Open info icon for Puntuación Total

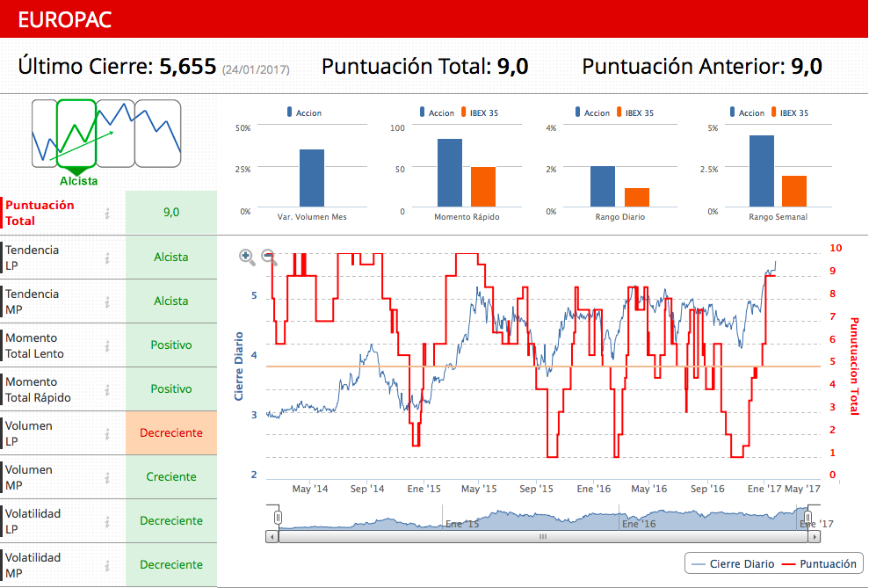coord(107,214)
